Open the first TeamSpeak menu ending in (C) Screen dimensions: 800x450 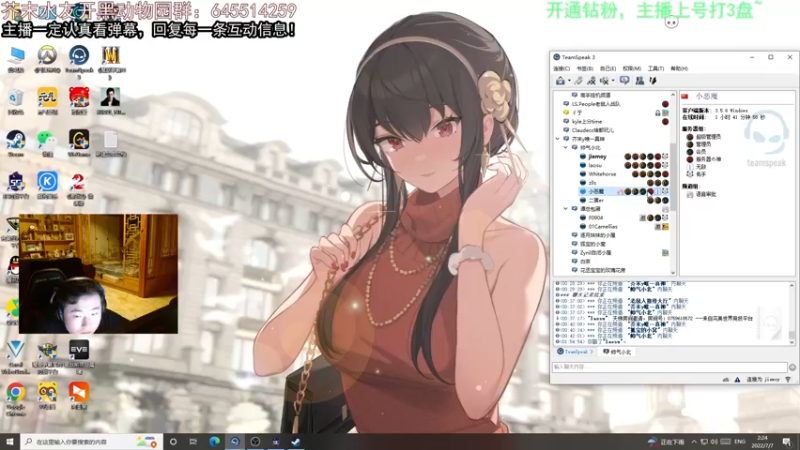[561, 68]
